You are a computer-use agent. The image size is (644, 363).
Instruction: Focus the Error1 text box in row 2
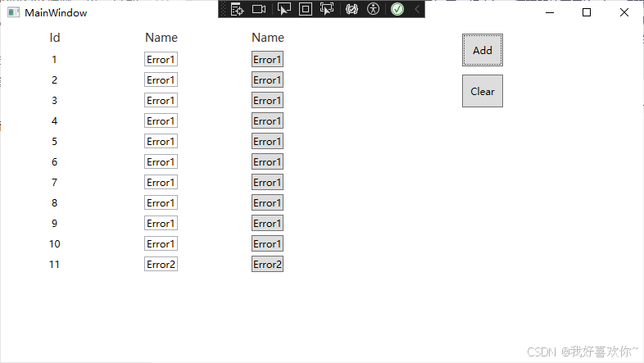click(x=161, y=80)
